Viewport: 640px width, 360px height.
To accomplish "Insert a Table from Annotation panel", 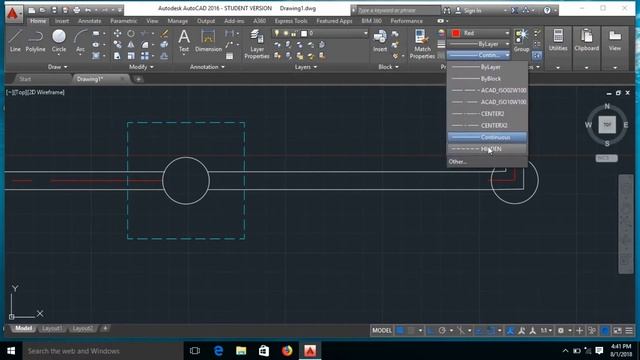I will click(229, 56).
